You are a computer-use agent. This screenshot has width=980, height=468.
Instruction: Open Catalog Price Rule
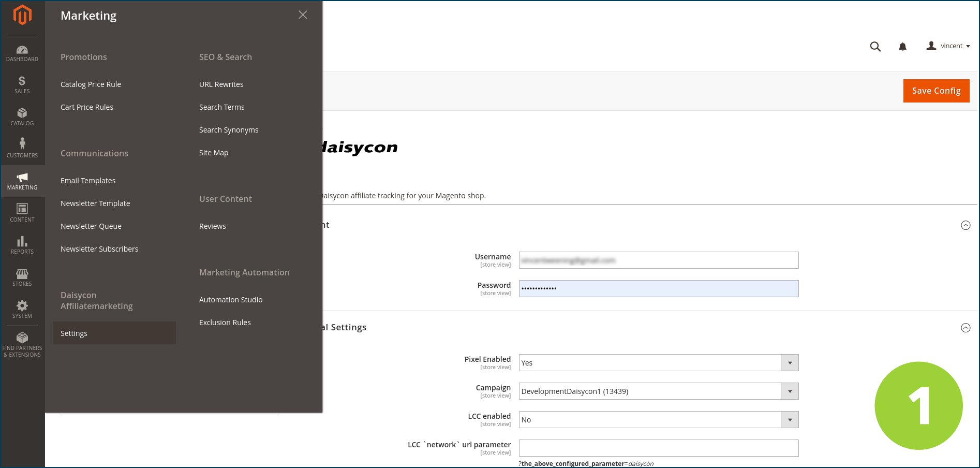tap(91, 84)
